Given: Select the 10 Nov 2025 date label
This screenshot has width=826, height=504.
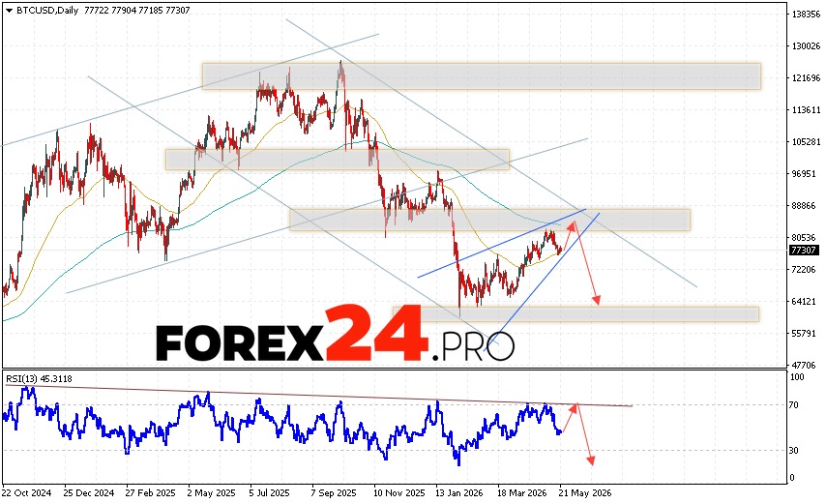Looking at the screenshot, I should (x=398, y=493).
